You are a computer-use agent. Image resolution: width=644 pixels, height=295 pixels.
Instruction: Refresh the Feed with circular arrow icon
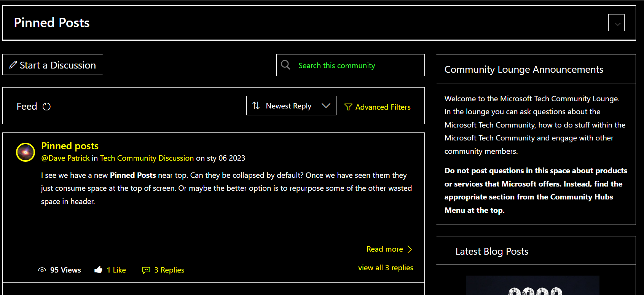(46, 107)
